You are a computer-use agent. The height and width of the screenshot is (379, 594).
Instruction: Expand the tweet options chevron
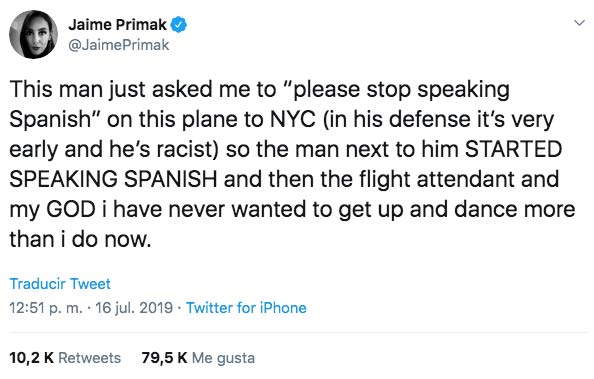579,23
